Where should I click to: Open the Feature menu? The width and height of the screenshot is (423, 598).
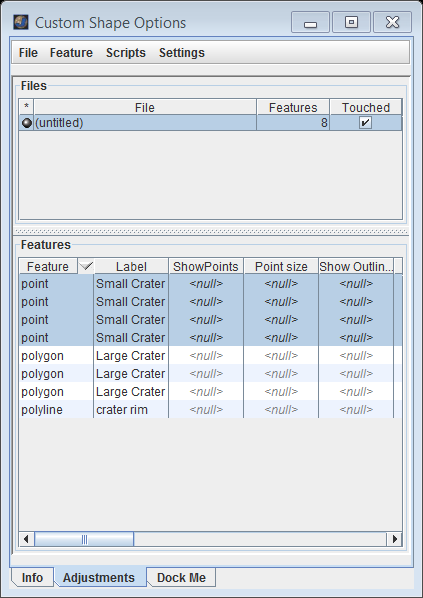[x=71, y=53]
